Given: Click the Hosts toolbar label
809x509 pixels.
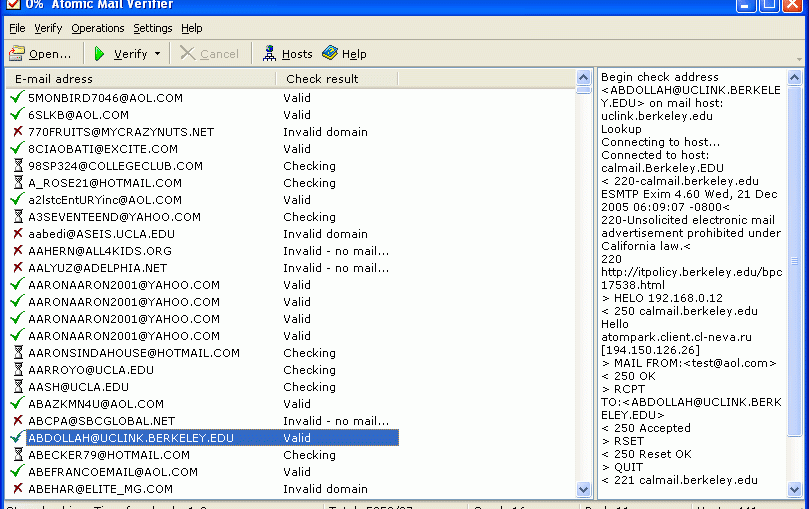Looking at the screenshot, I should point(297,54).
